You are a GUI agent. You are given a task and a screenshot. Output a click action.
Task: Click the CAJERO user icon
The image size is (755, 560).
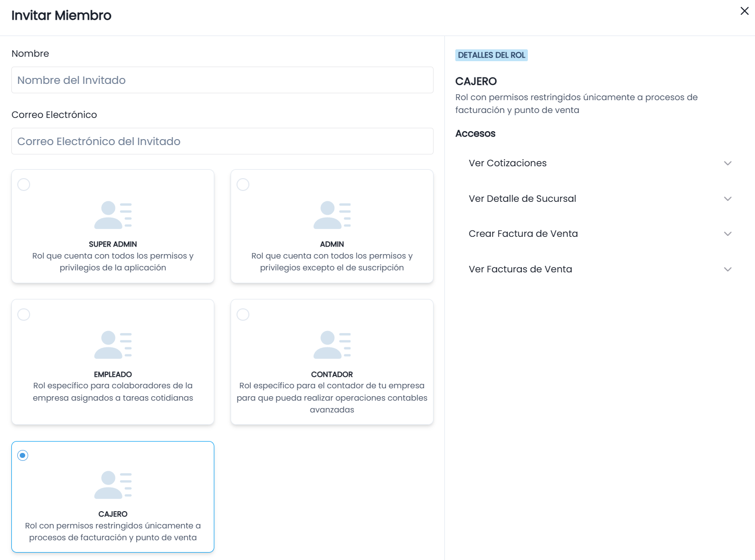[113, 485]
